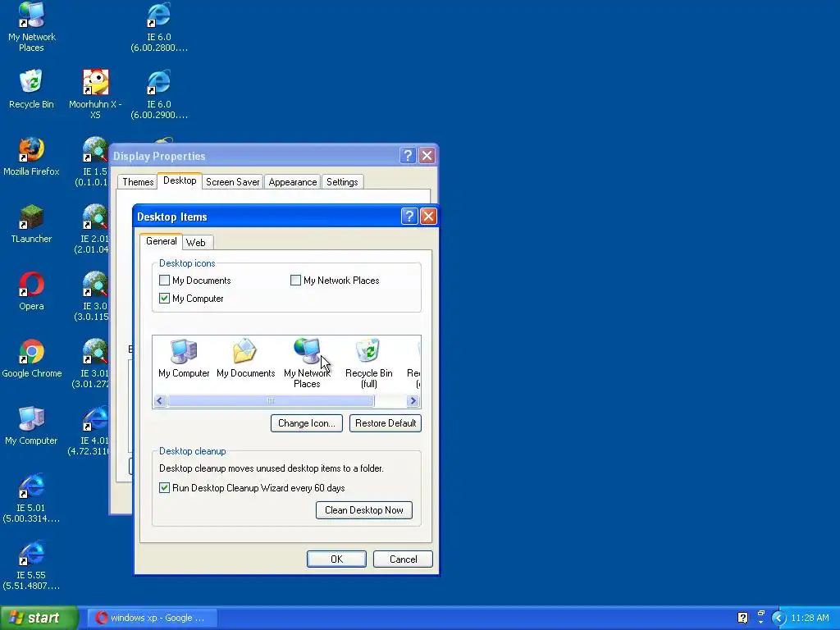
Task: Click the horizontal scrollbar thumb in icon list
Action: coord(271,400)
